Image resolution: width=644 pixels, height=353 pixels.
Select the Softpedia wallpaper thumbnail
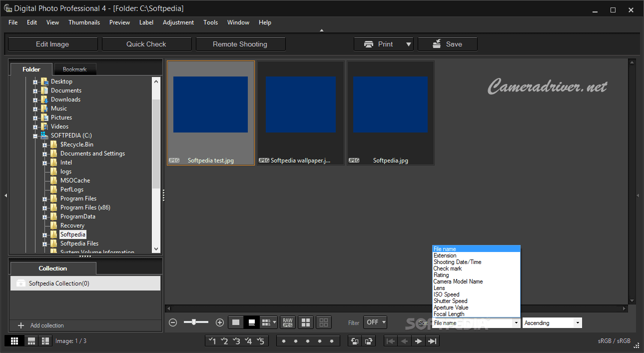pyautogui.click(x=301, y=113)
